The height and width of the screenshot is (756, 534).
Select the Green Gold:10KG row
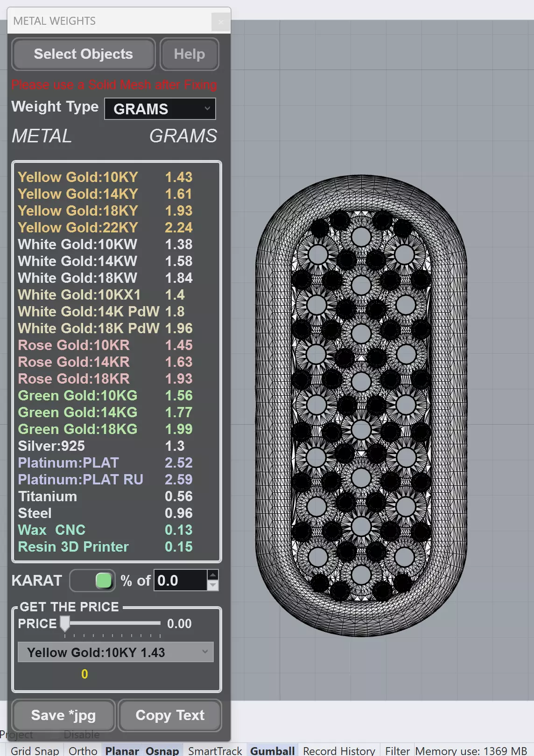coord(105,396)
